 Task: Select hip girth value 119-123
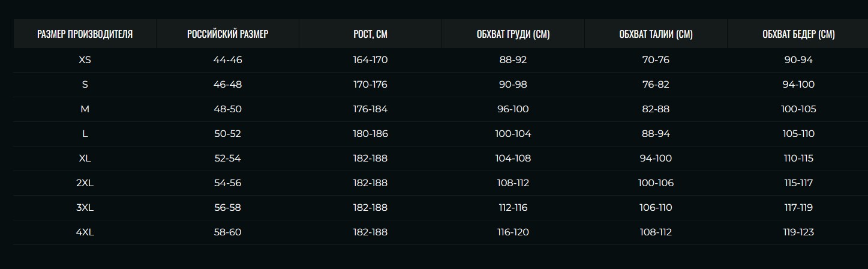[x=798, y=232]
